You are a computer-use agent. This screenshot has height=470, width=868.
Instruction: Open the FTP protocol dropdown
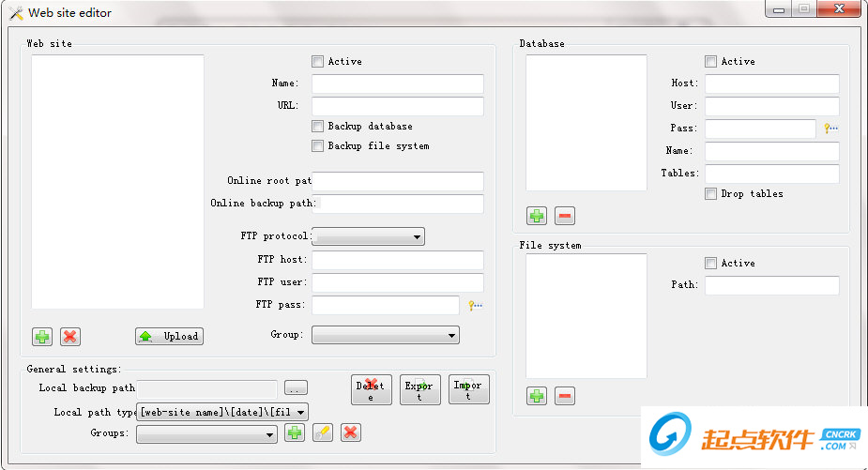tap(368, 236)
